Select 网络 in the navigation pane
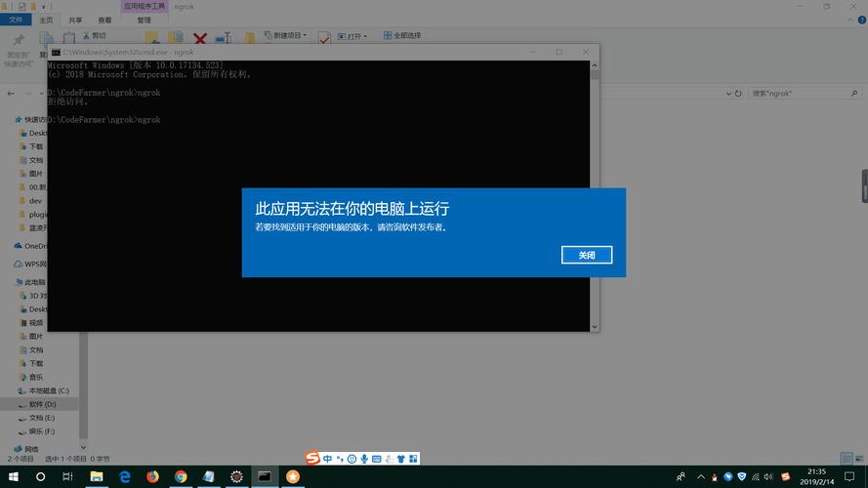Screen dimensions: 868x488 pos(26,449)
